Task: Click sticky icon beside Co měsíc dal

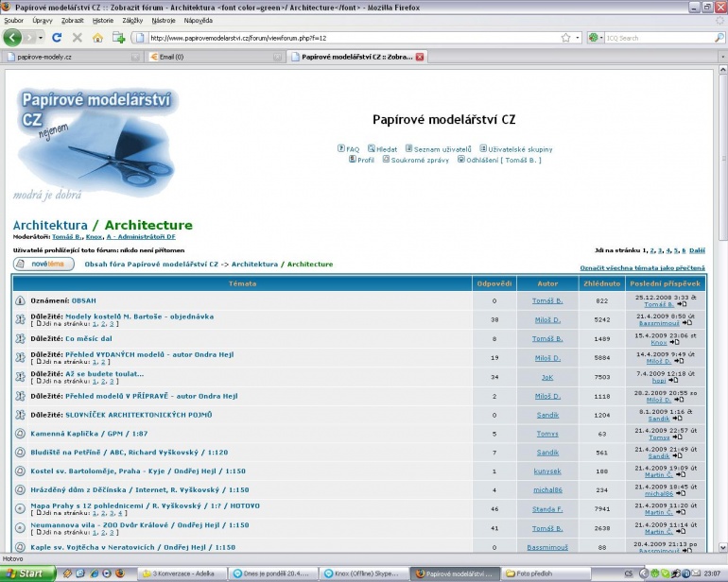Action: pos(20,338)
